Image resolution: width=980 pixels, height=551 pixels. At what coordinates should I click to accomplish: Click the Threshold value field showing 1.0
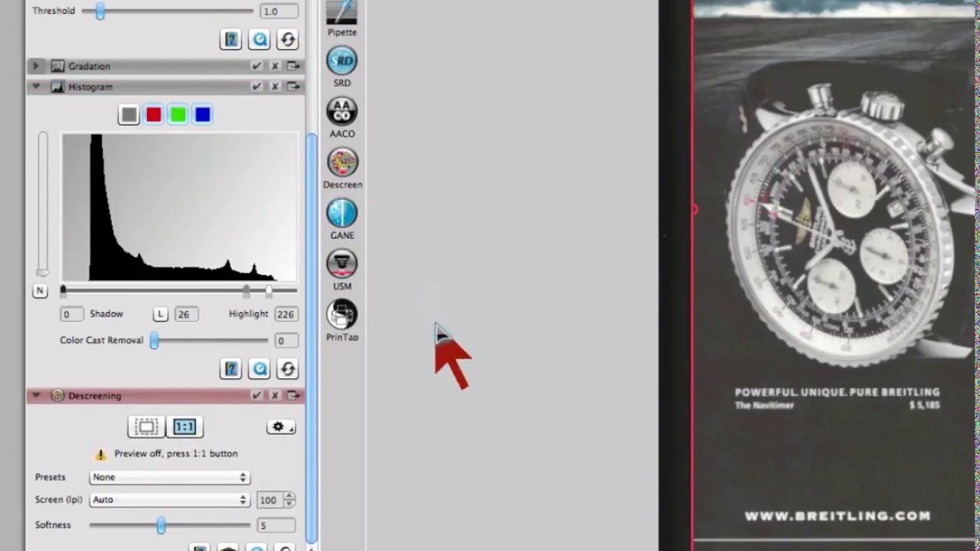279,11
